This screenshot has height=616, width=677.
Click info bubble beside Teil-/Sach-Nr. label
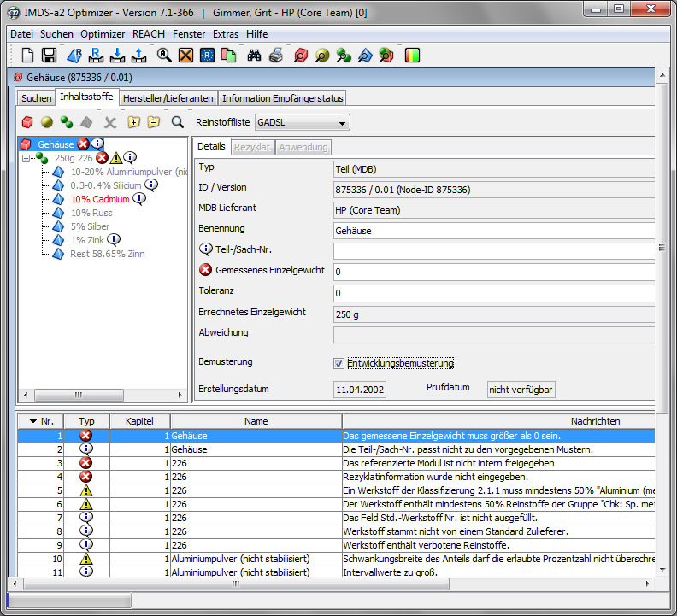pos(206,249)
